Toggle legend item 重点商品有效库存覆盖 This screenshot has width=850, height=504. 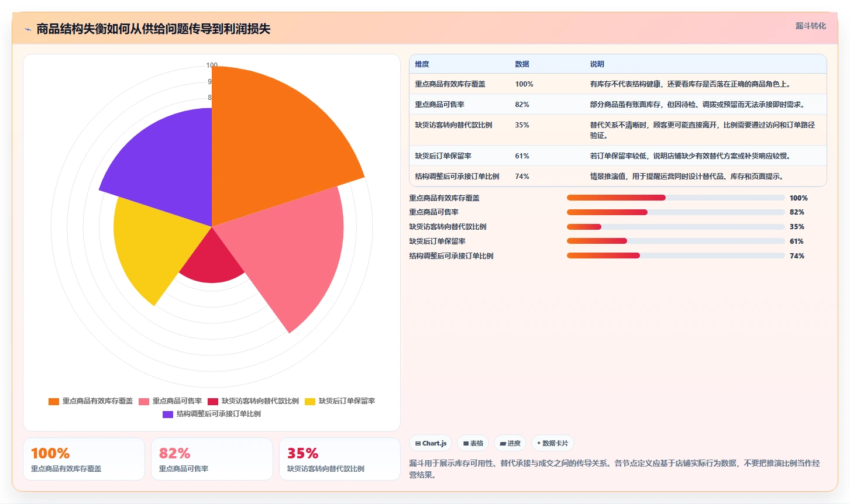click(x=91, y=401)
